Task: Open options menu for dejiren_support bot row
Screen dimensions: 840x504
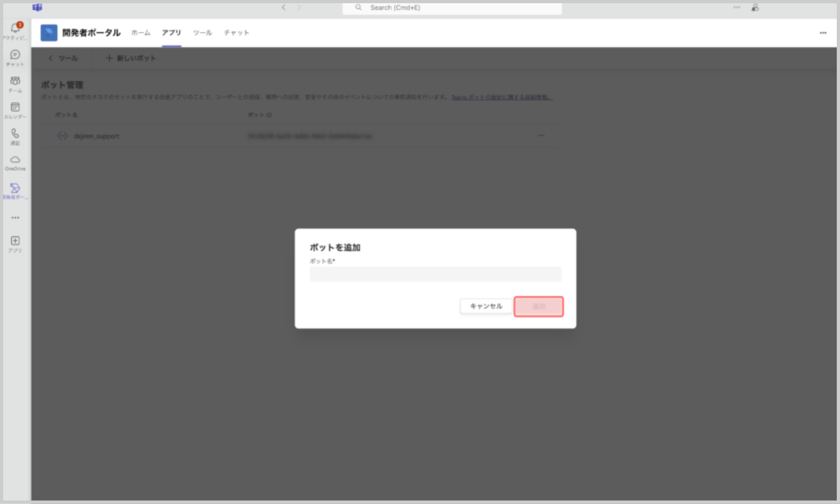Action: (541, 136)
